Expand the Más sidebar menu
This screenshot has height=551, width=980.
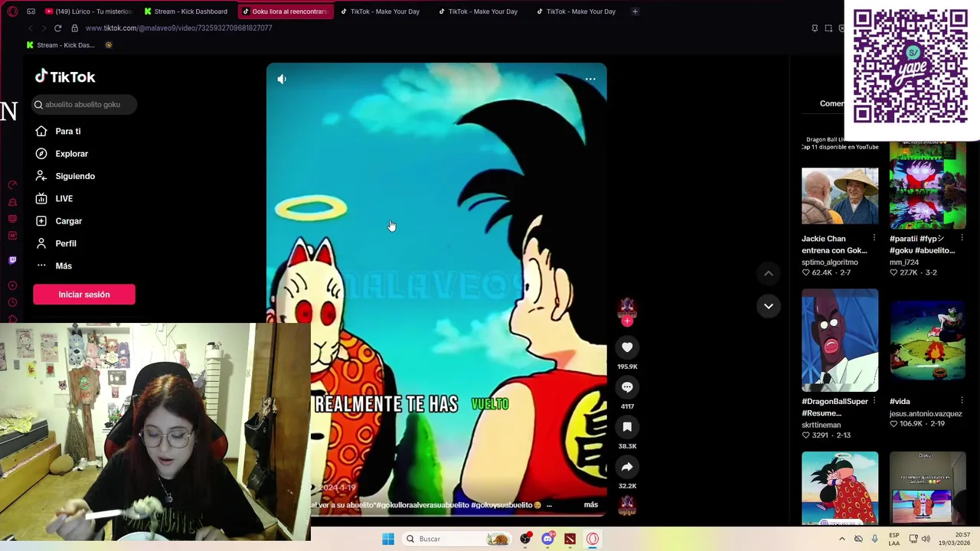(x=54, y=266)
